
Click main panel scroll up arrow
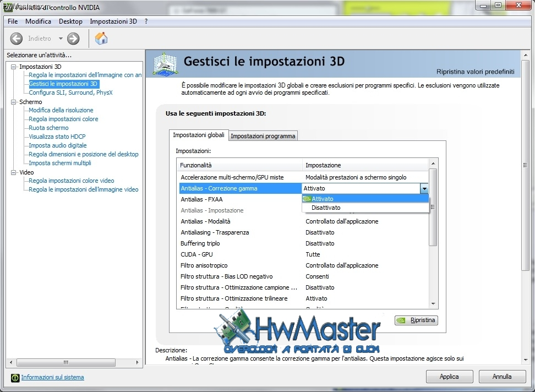(526, 55)
